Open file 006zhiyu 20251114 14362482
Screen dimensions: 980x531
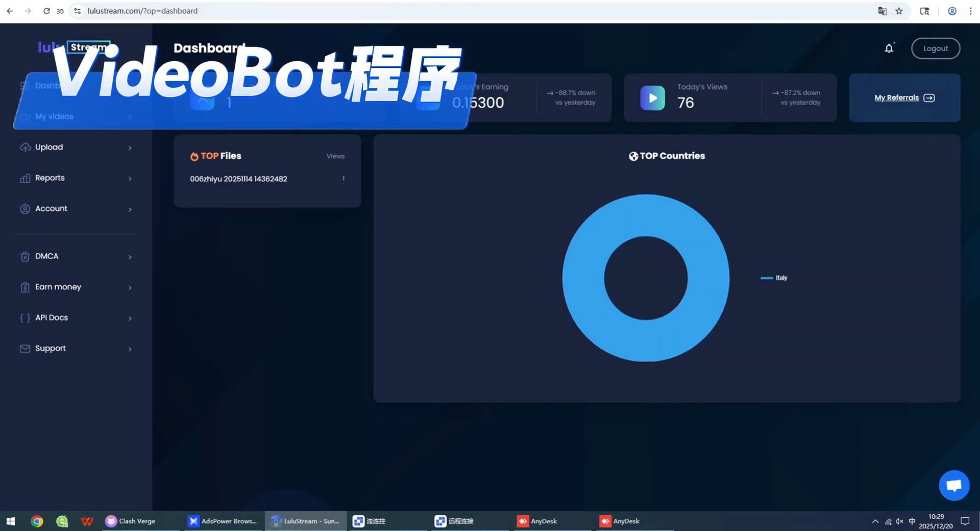pos(238,179)
